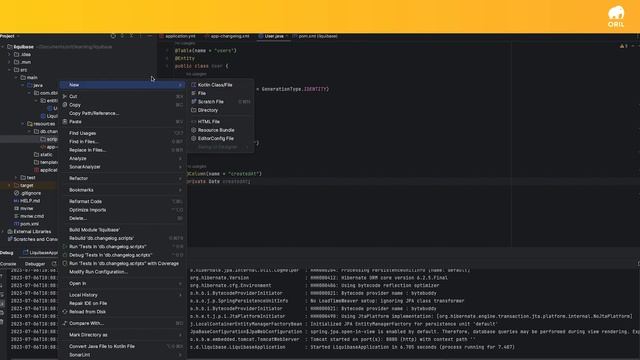Select Rebuild 'db.changelog.scripts' entry
This screenshot has height=360, width=640.
(x=122, y=238)
